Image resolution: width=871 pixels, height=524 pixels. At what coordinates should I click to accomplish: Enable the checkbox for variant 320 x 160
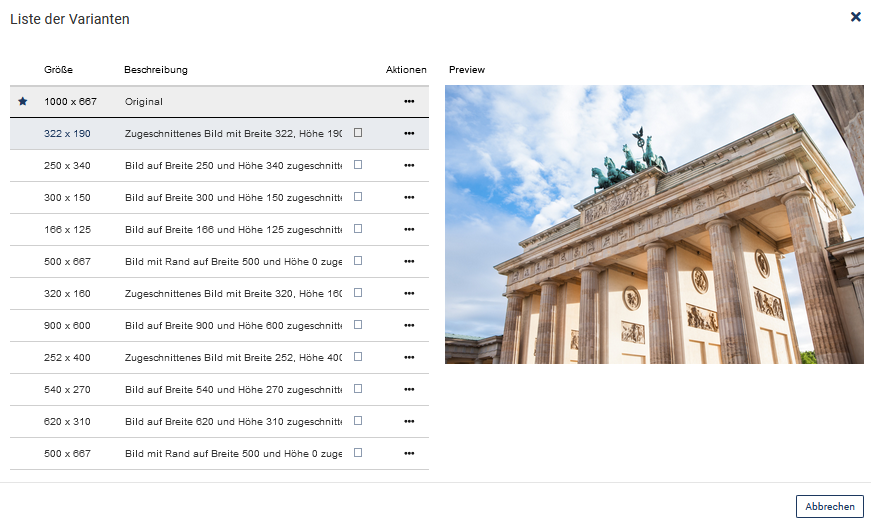358,293
